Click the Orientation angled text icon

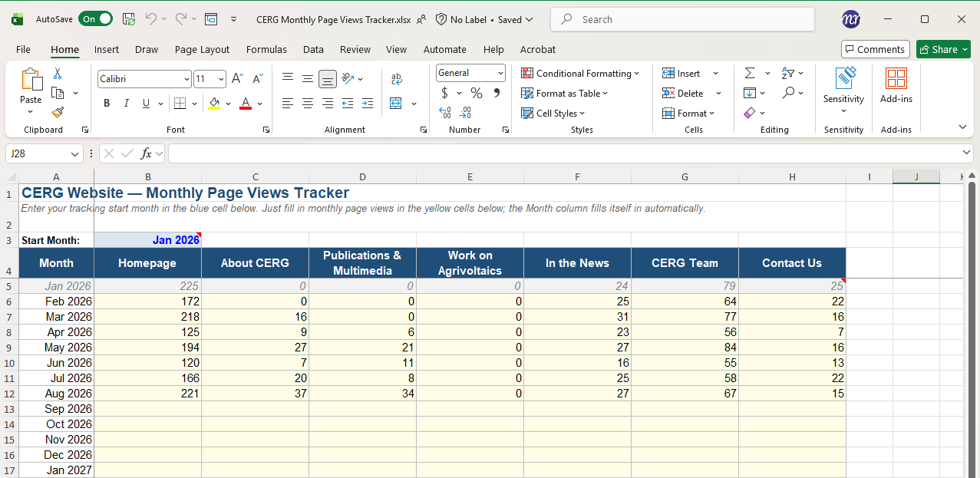[x=348, y=78]
